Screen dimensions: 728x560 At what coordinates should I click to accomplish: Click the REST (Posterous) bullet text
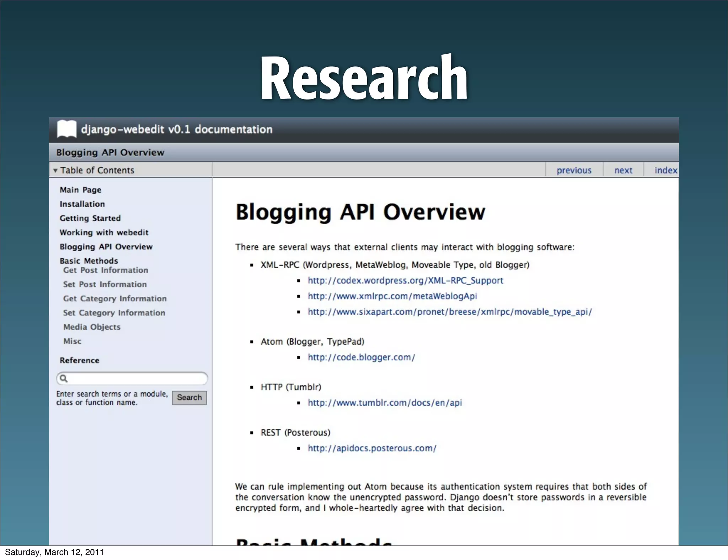coord(295,432)
